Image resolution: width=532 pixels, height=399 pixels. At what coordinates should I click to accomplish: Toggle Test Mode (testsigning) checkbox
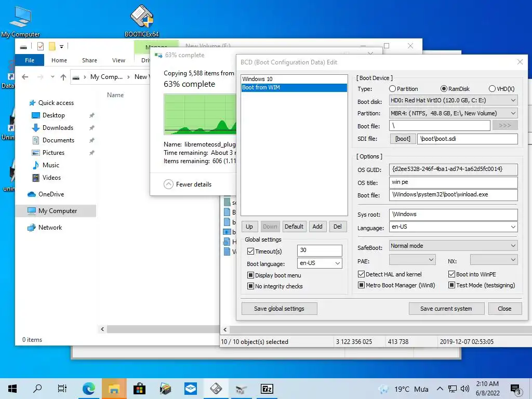coord(451,285)
